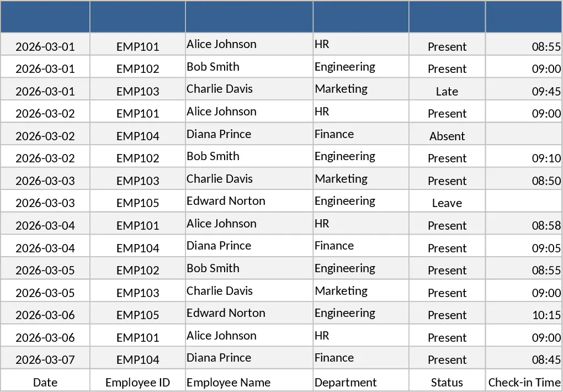563x392 pixels.
Task: Click the Leave status cell
Action: pyautogui.click(x=447, y=201)
